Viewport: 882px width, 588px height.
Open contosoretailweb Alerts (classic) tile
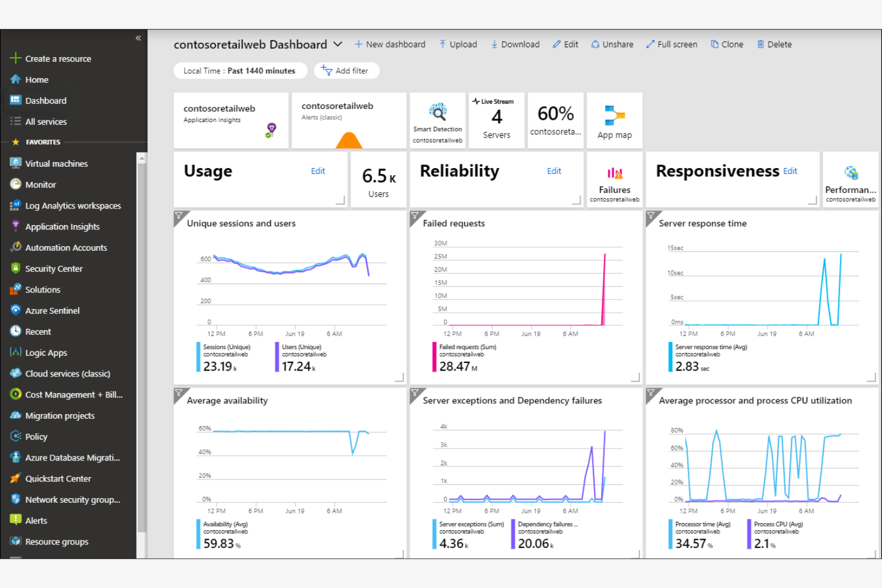tap(349, 120)
